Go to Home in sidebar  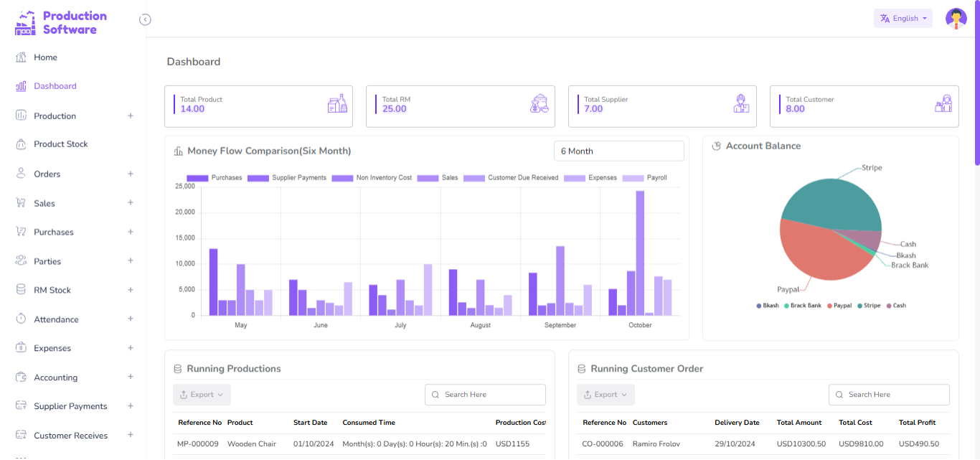(45, 57)
